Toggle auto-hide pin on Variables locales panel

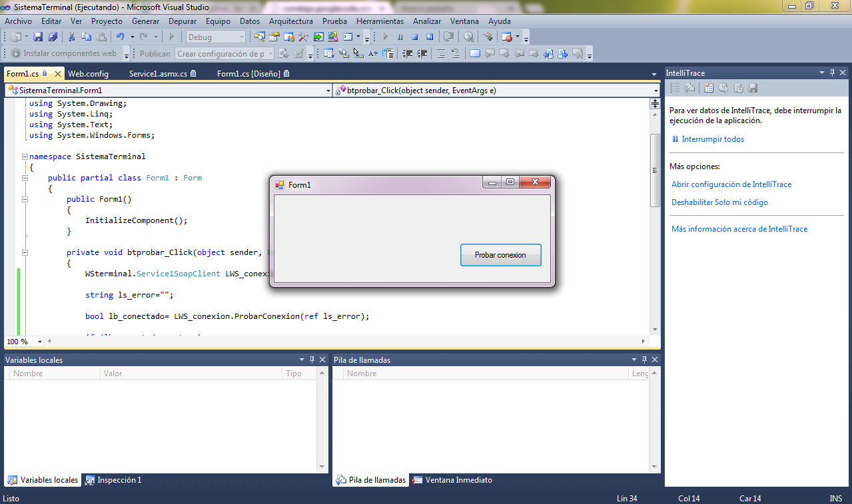pos(312,360)
